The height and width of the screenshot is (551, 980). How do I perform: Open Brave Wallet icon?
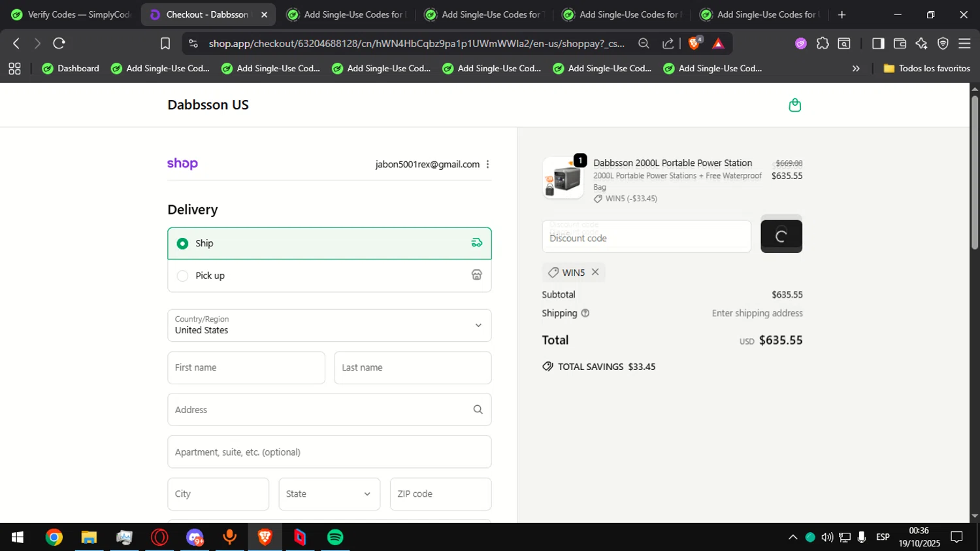(900, 43)
